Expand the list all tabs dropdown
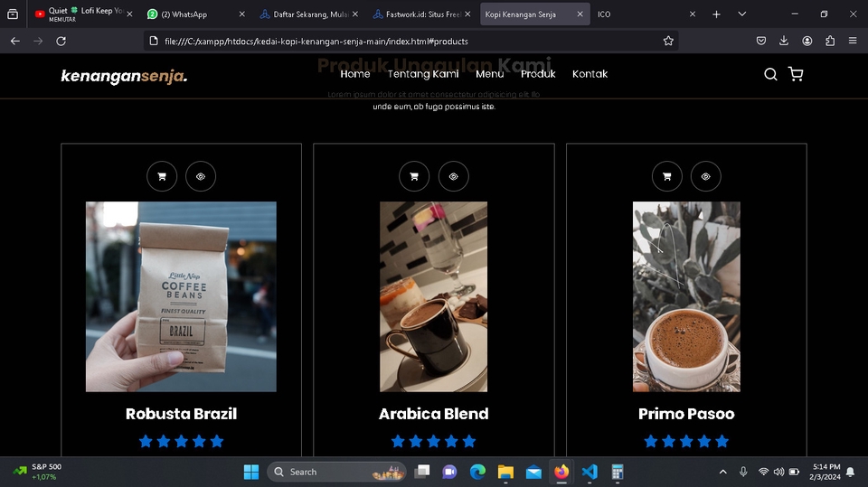868x487 pixels. coord(741,14)
